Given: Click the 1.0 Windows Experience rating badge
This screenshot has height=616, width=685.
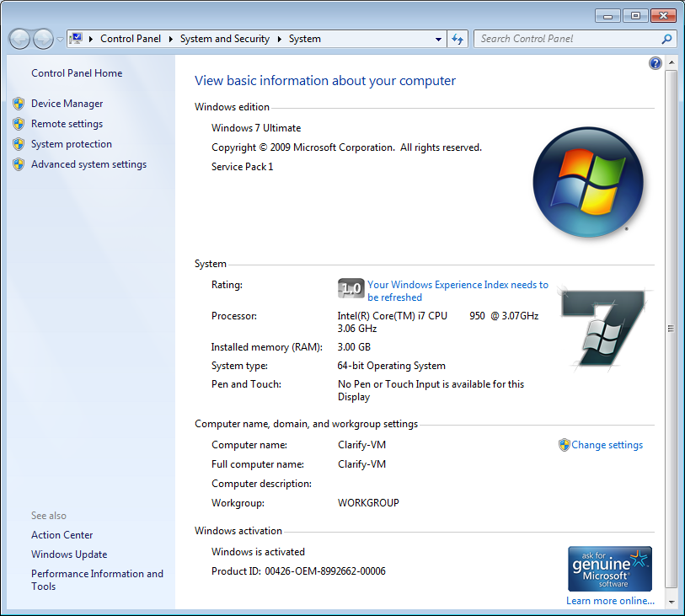Looking at the screenshot, I should pos(351,288).
